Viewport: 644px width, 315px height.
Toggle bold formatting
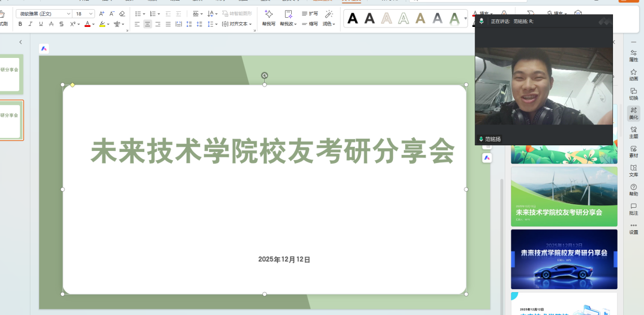coord(20,24)
